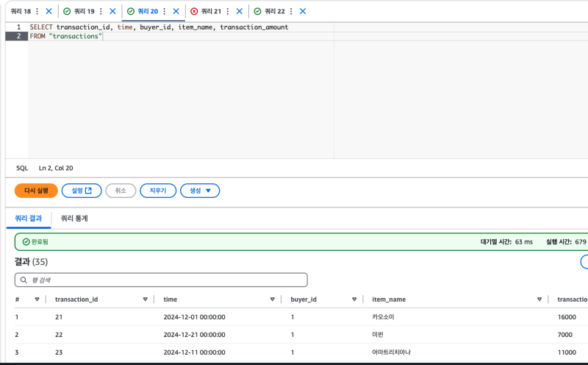Open three-dot options for 쿼리 19
This screenshot has height=365, width=588.
tap(101, 12)
